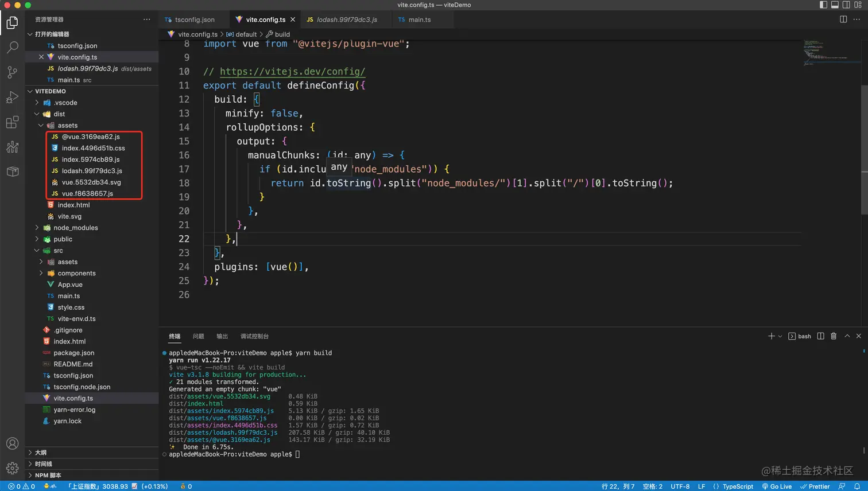Image resolution: width=868 pixels, height=491 pixels.
Task: Open the Extensions view
Action: tap(12, 122)
